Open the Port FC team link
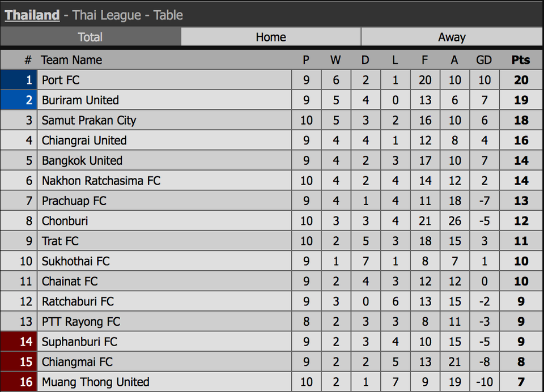Viewport: 544px width, 392px height. pyautogui.click(x=61, y=80)
